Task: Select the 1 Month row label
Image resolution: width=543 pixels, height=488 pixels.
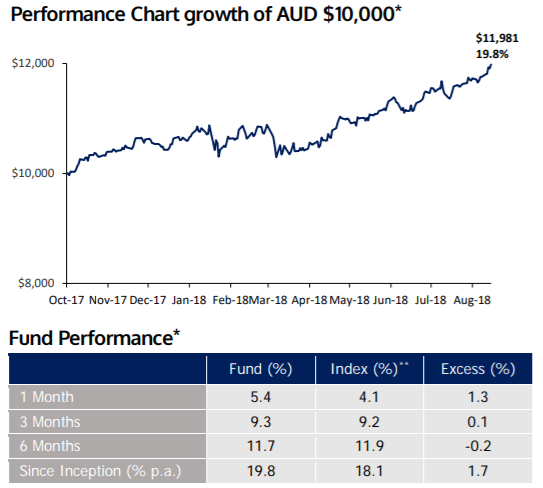Action: click(x=47, y=397)
